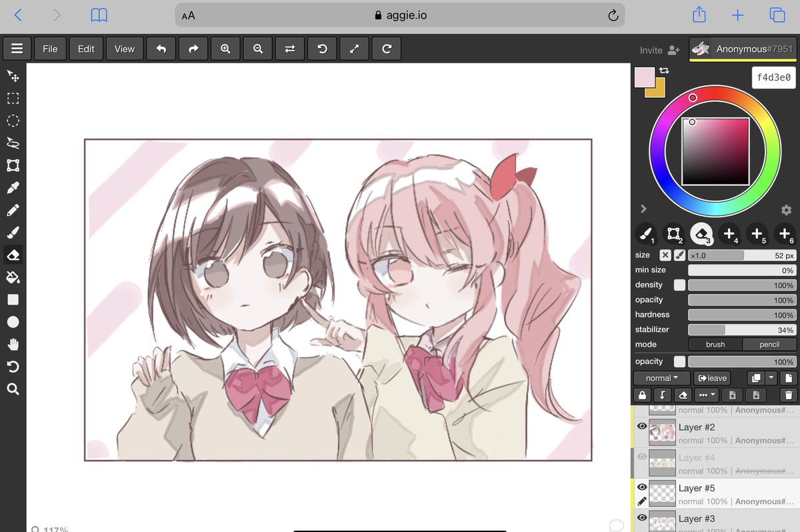Toggle the density pressure checkbox

[679, 285]
